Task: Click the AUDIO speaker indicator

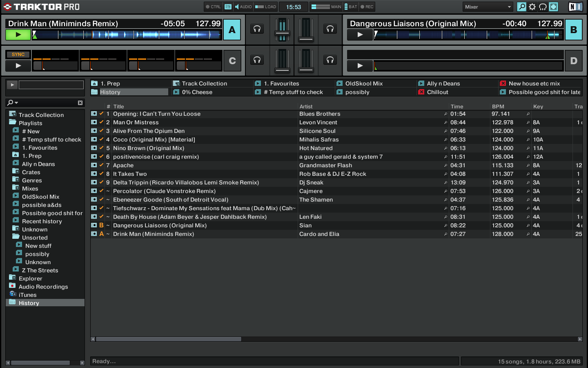Action: coord(243,7)
